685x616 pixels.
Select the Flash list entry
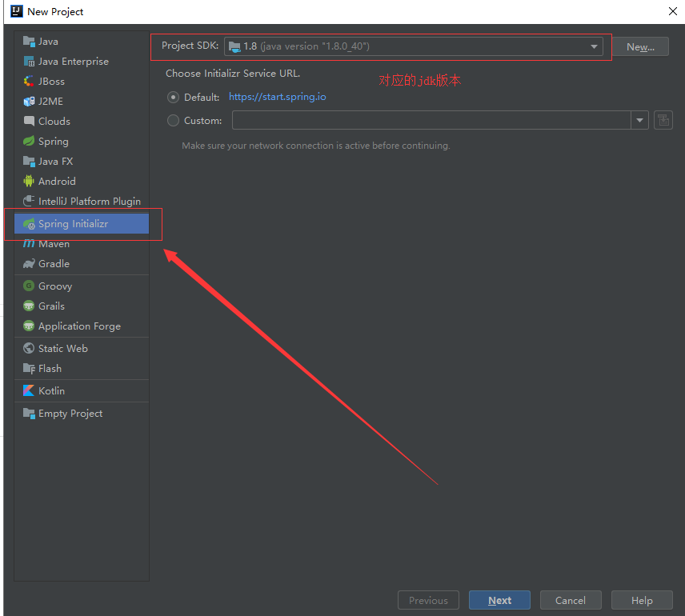click(82, 368)
